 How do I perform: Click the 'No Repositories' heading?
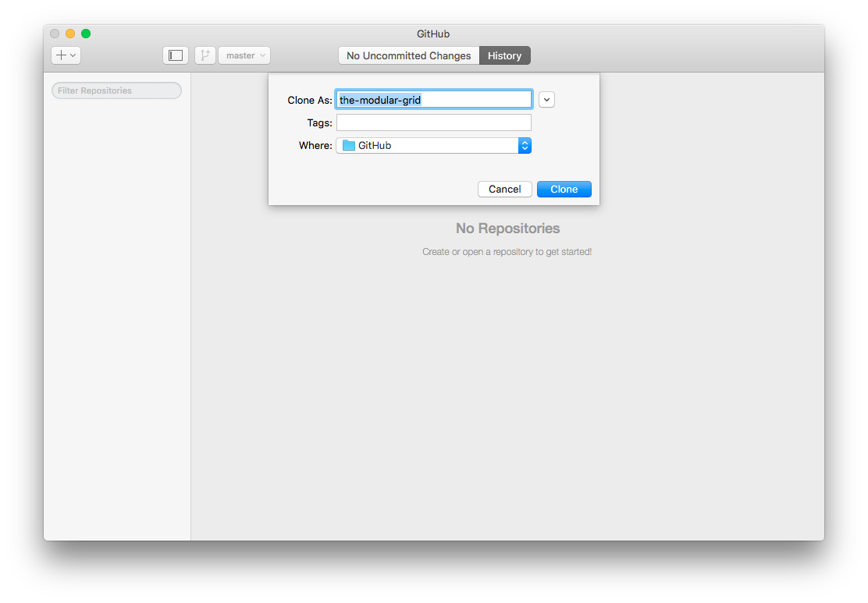click(x=507, y=229)
